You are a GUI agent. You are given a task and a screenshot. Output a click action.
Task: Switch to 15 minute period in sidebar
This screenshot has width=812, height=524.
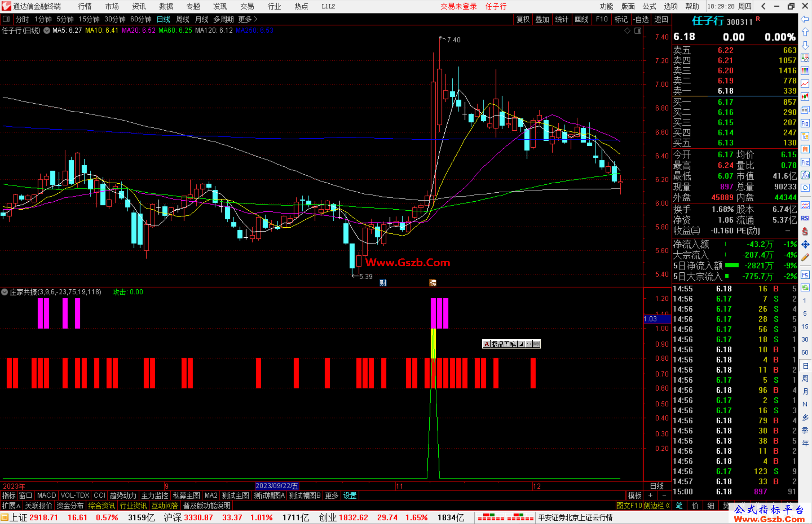[805, 326]
